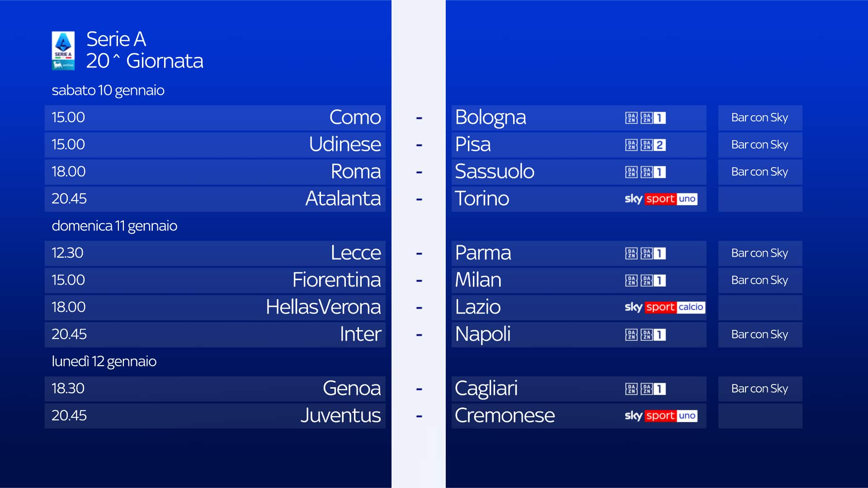Click the Fiorentina team name
This screenshot has width=868, height=488.
tap(336, 280)
